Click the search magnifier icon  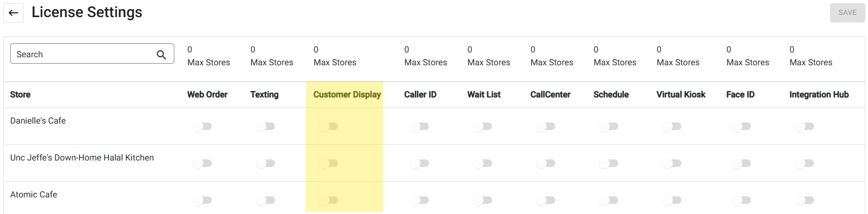point(161,55)
